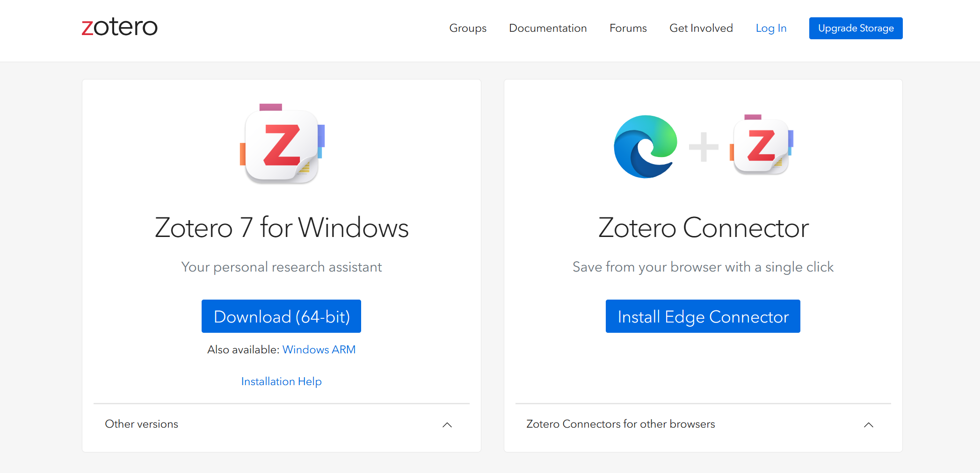980x473 pixels.
Task: Download Zotero 64-bit for Windows
Action: coord(281,316)
